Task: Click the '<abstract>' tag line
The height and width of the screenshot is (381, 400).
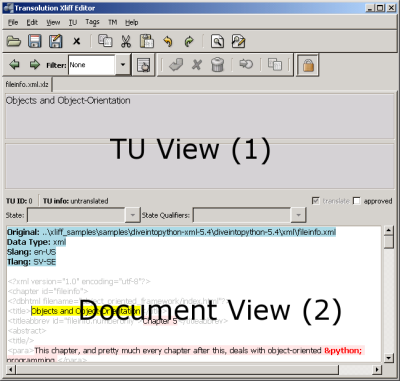Action: coord(27,331)
